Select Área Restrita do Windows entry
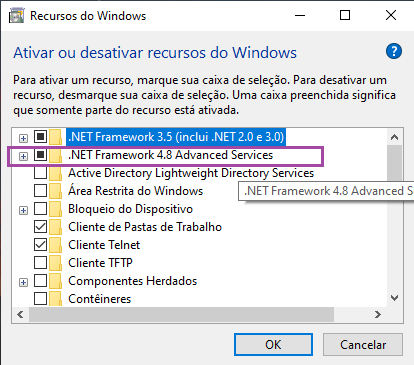414x365 pixels. (135, 191)
